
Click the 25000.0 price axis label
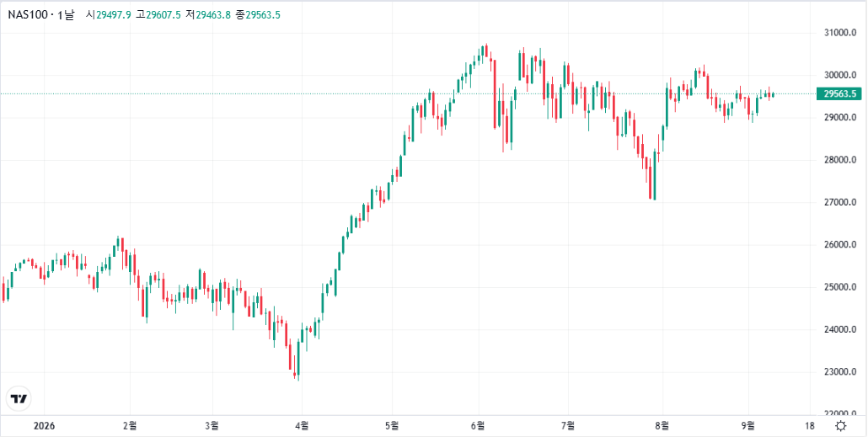839,288
